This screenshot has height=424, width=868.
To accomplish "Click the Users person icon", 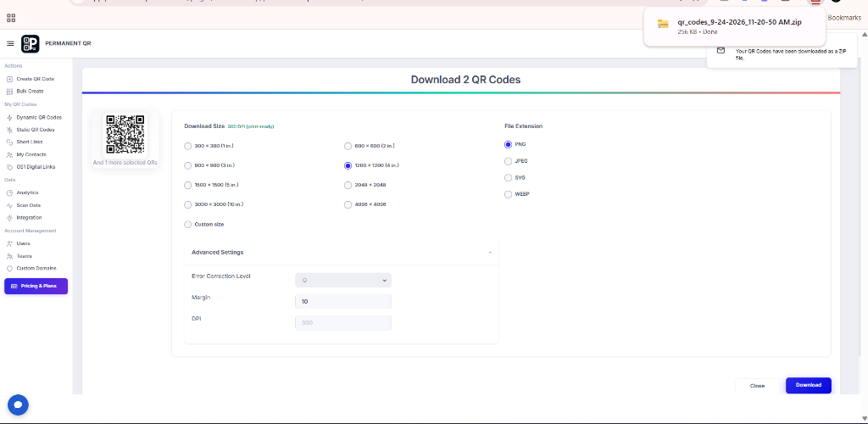I will [x=9, y=243].
